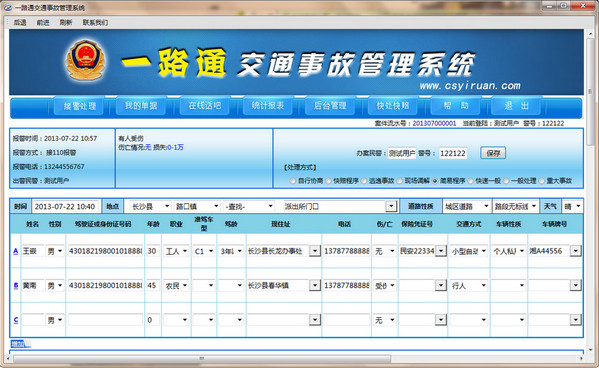Open row B occupation dropdown 农民

(x=176, y=285)
